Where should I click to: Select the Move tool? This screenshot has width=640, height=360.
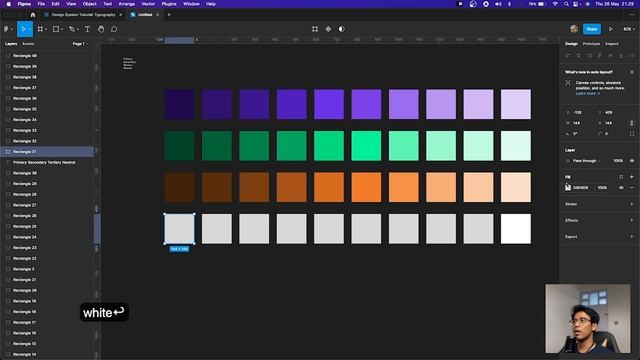pyautogui.click(x=23, y=29)
